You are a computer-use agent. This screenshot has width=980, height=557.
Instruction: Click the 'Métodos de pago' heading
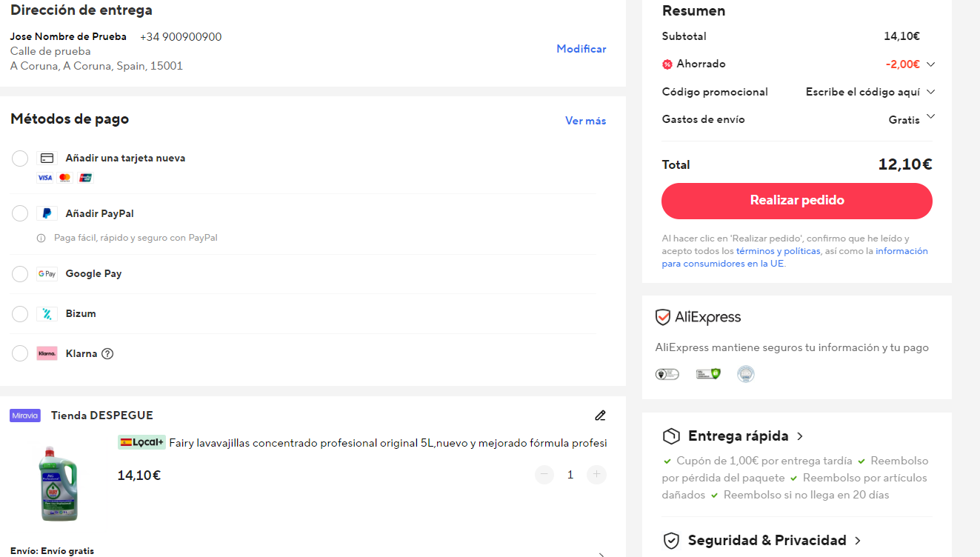(x=70, y=119)
